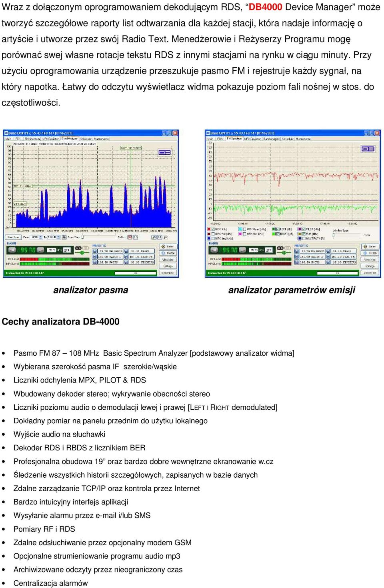Click the To frequency spinner arrows in band analyzer
This screenshot has height=588, width=384.
[58, 237]
